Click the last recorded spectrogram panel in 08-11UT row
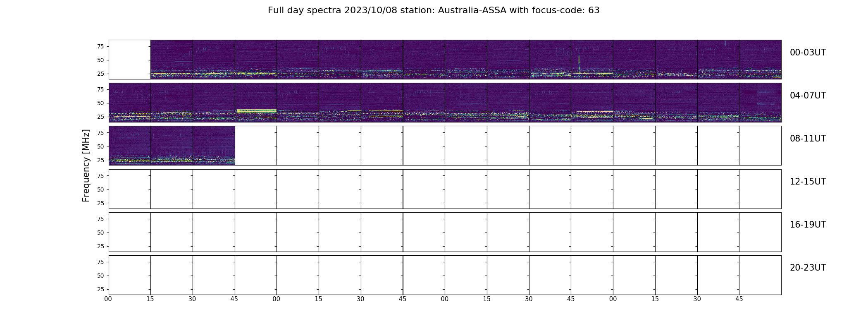Viewport: 868px width, 331px height. coord(214,146)
